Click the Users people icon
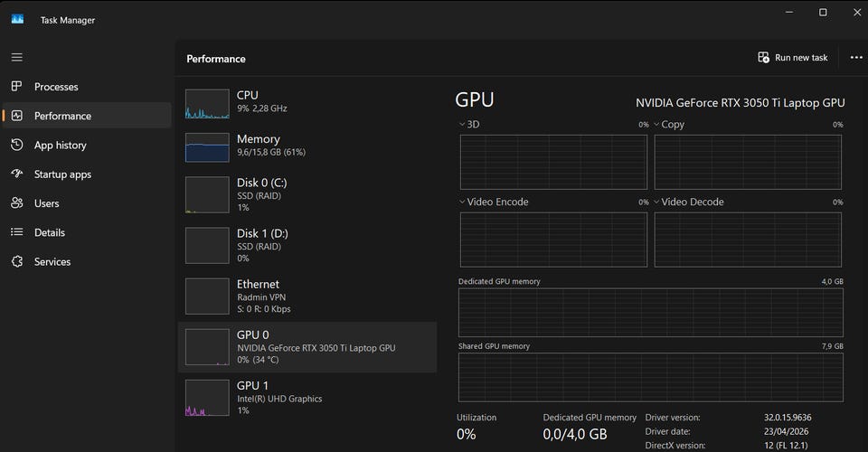Screen dimensions: 868x452 (16, 203)
